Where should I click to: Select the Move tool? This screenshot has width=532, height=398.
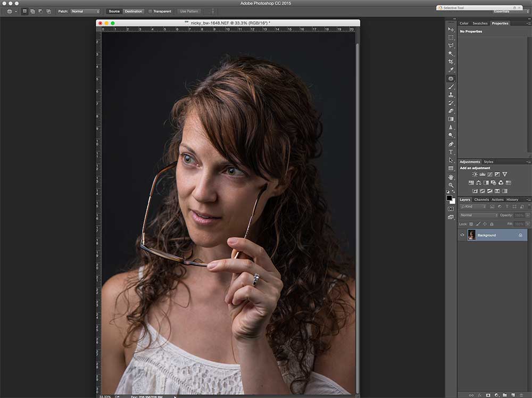[451, 29]
